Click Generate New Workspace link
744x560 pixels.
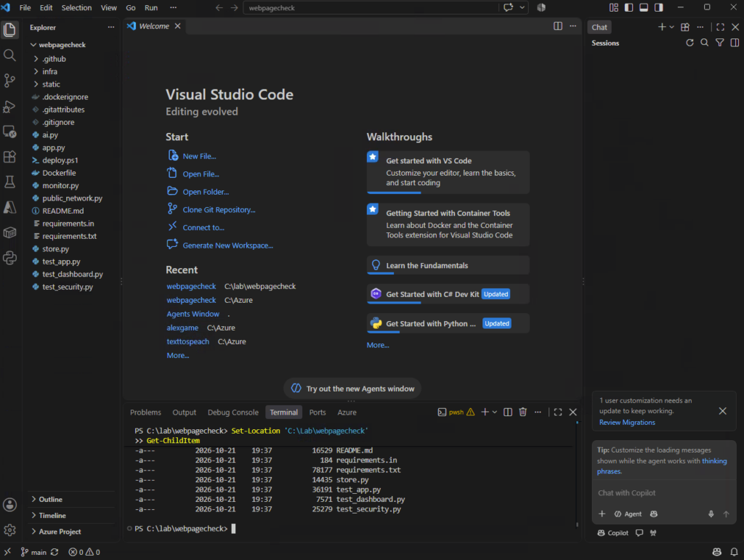tap(227, 245)
